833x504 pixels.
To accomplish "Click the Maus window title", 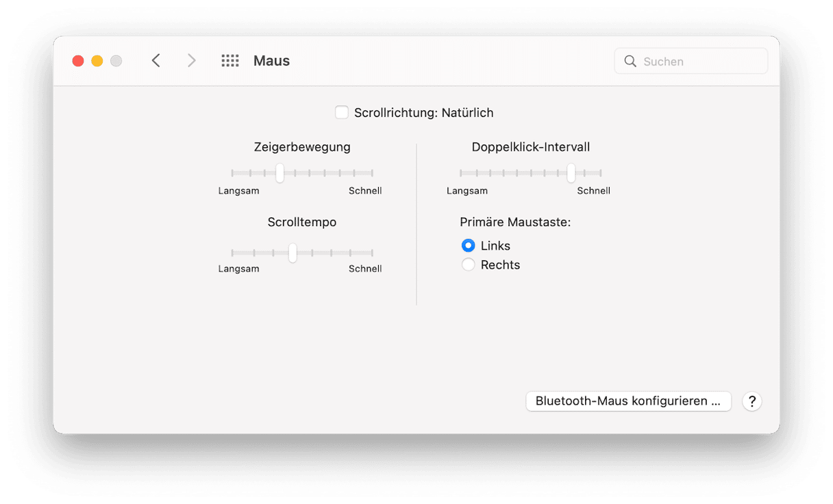I will click(x=271, y=61).
